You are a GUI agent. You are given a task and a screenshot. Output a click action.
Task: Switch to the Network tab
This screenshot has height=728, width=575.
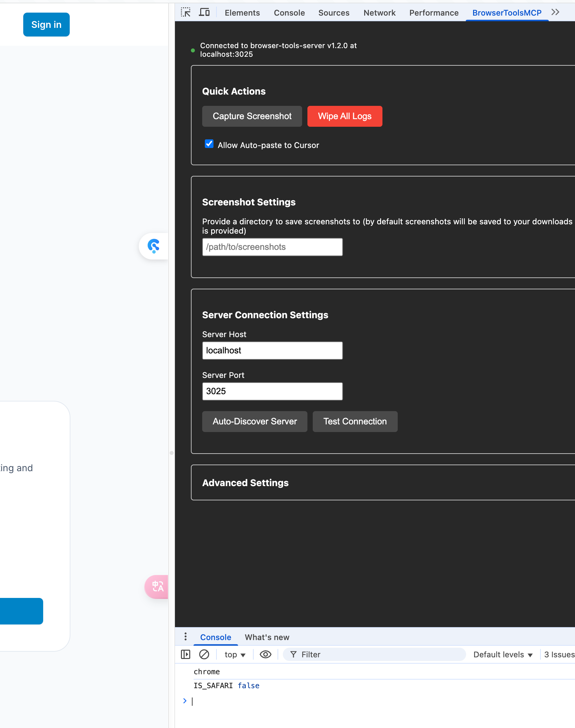(x=379, y=13)
